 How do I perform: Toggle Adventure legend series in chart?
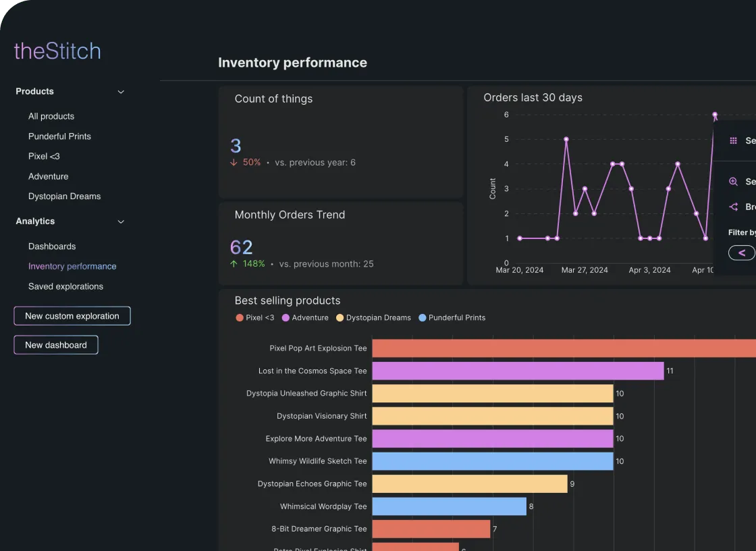coord(305,317)
